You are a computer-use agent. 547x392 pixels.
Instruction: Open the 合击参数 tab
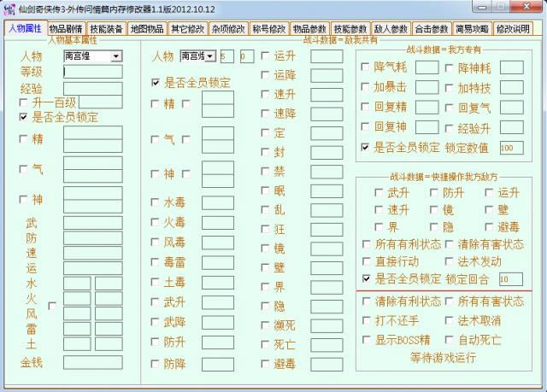point(432,29)
